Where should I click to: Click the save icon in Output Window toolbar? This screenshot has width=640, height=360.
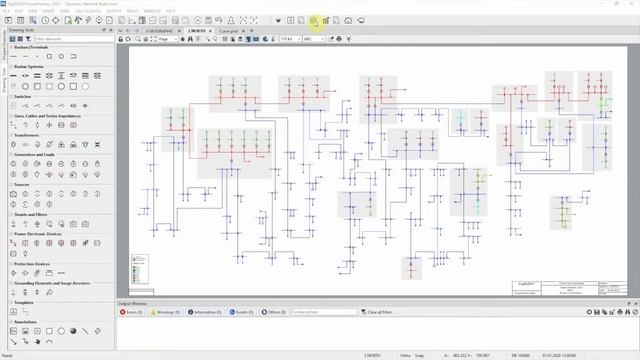(597, 312)
